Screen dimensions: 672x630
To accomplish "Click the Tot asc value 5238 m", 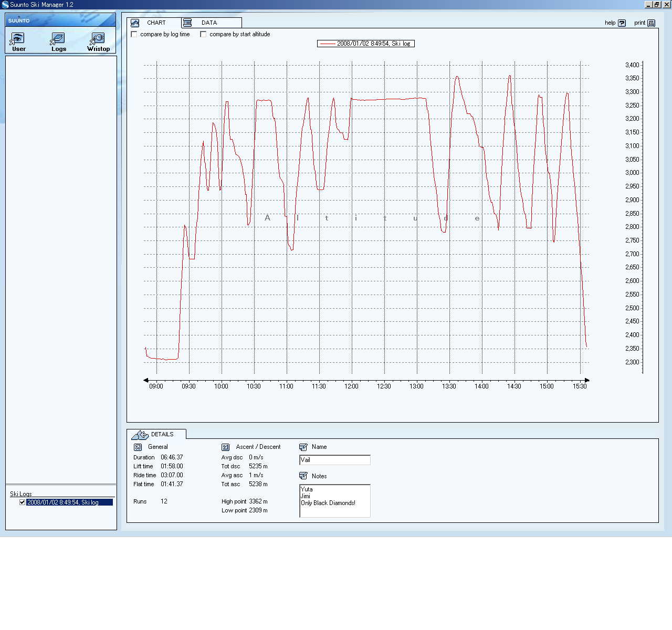I will click(258, 484).
